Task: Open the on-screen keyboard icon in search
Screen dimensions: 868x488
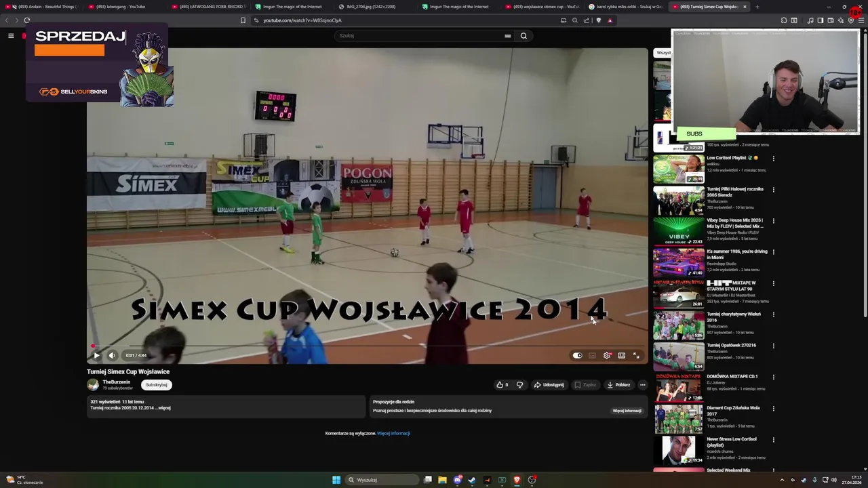Action: pos(507,35)
